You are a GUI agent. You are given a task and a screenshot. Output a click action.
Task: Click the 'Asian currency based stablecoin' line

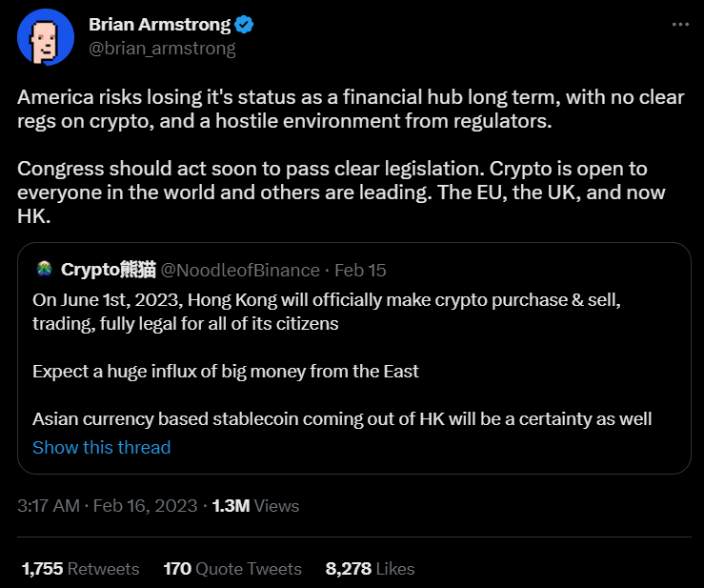point(341,418)
